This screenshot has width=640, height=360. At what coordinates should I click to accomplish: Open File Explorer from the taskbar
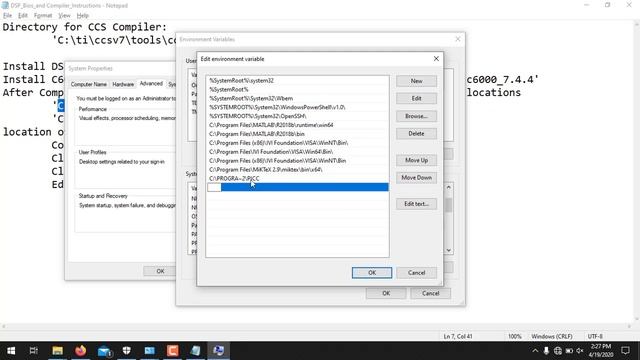(58, 351)
